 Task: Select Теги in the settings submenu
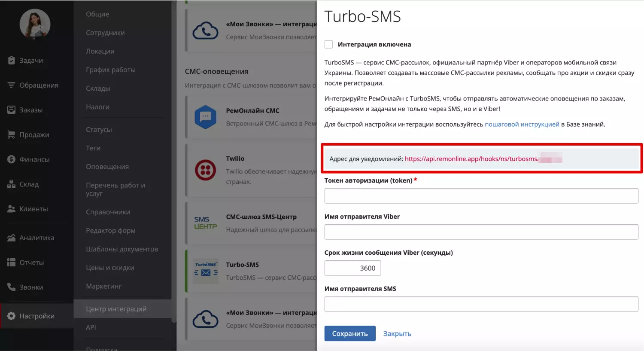(93, 148)
